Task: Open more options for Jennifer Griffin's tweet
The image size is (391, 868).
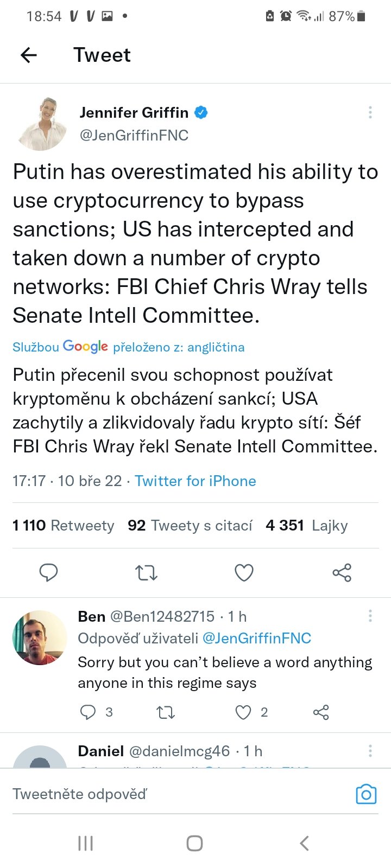Action: [x=370, y=112]
